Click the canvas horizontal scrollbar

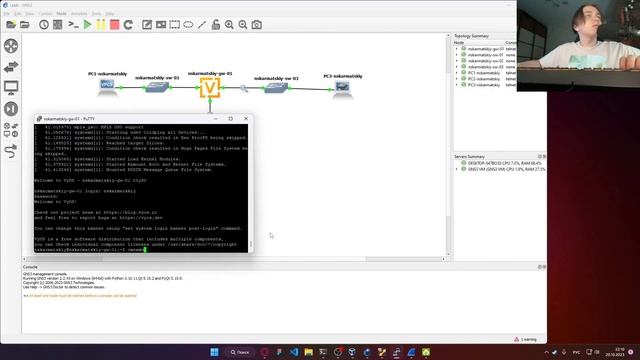(x=234, y=259)
